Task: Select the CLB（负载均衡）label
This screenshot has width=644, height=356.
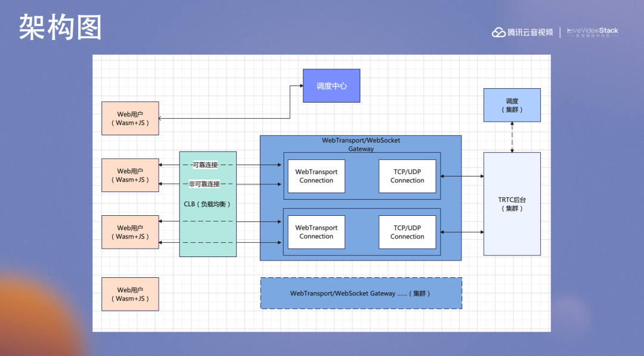Action: point(208,204)
